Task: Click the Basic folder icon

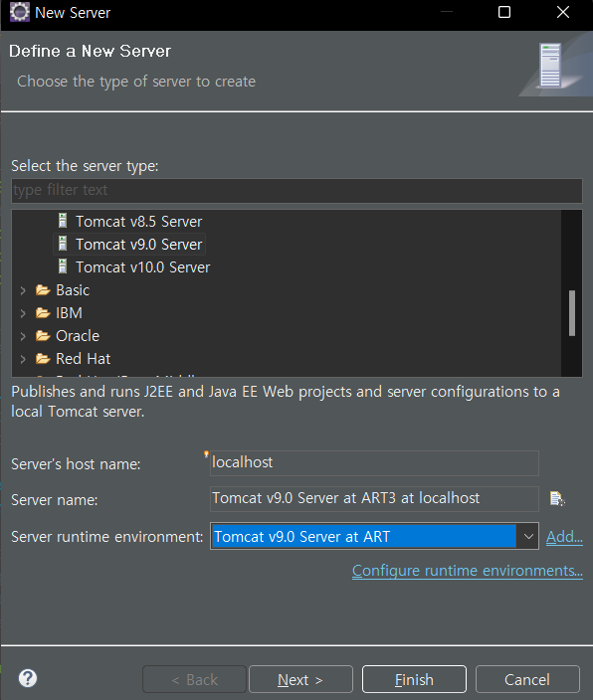Action: coord(43,290)
